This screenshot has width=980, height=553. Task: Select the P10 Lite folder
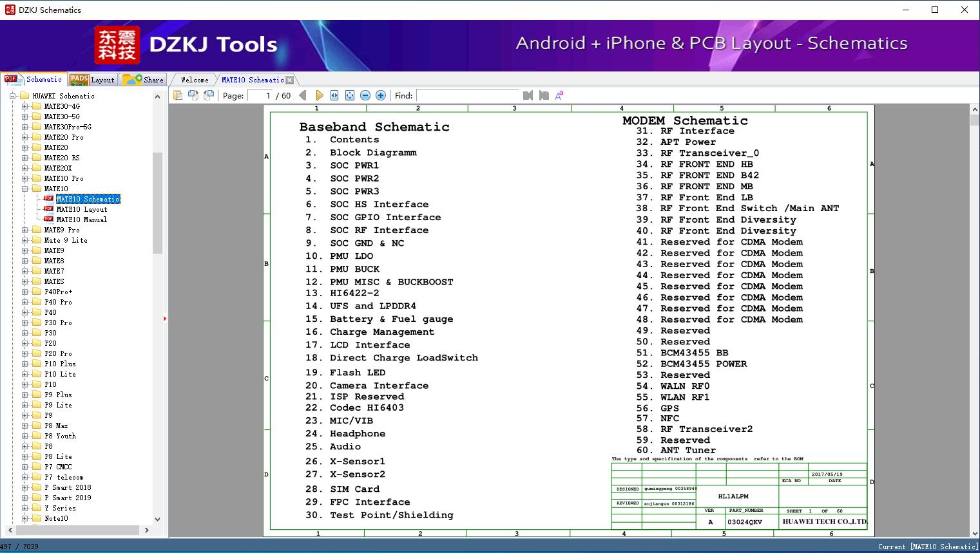click(x=60, y=374)
